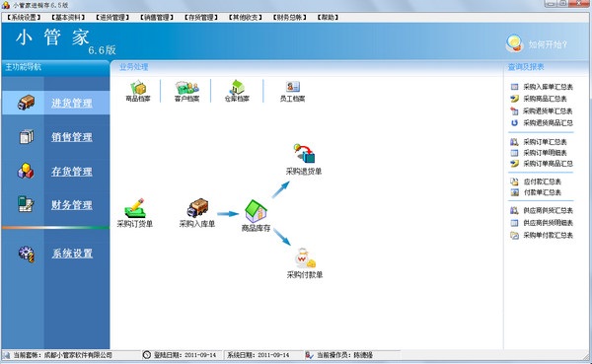The image size is (592, 364).
Task: Click the 如何开始? help button
Action: click(x=537, y=43)
